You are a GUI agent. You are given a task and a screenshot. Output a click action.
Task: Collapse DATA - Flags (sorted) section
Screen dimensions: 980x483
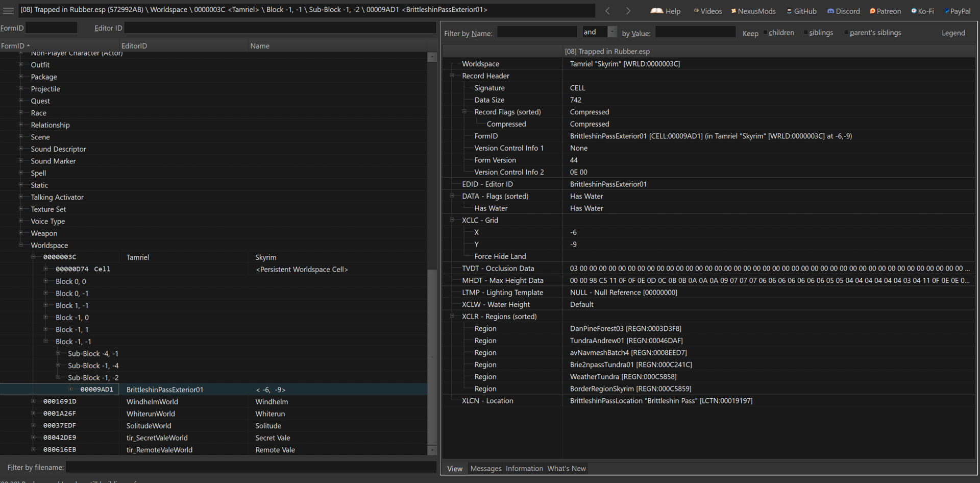[452, 196]
